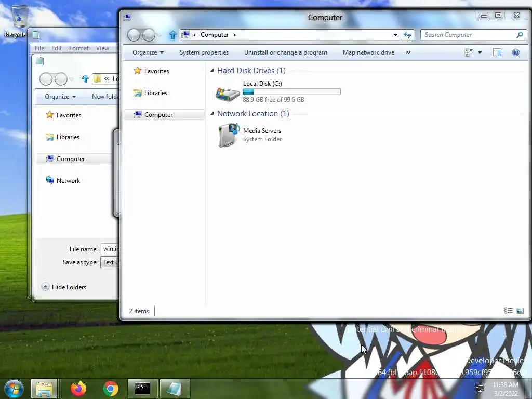This screenshot has height=399, width=532.
Task: Launch Google Chrome from taskbar
Action: click(111, 389)
